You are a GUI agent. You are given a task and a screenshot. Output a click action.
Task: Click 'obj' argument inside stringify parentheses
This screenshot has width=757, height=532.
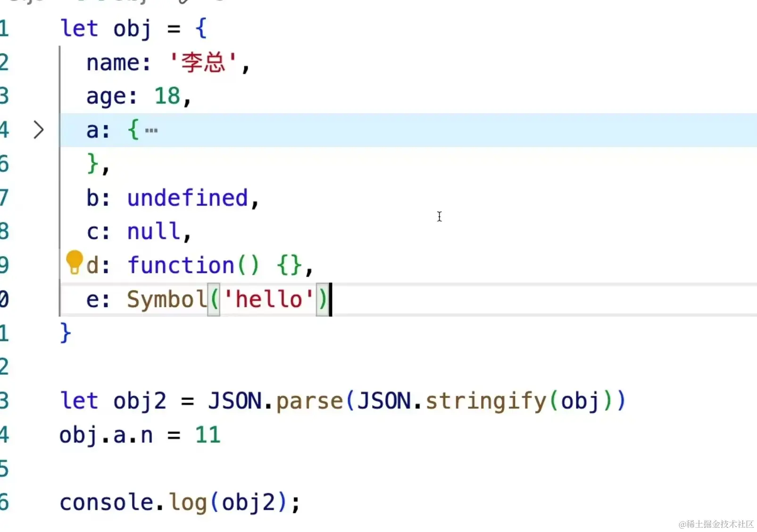click(580, 401)
